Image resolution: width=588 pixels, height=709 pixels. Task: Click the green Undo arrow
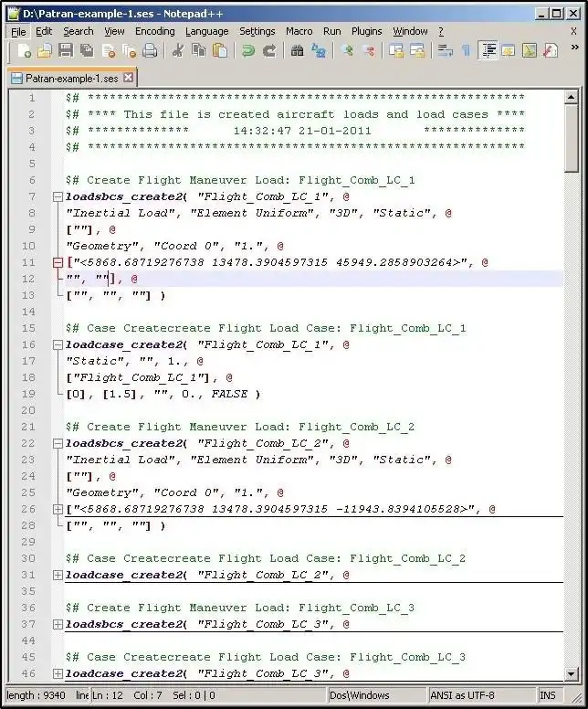(247, 50)
